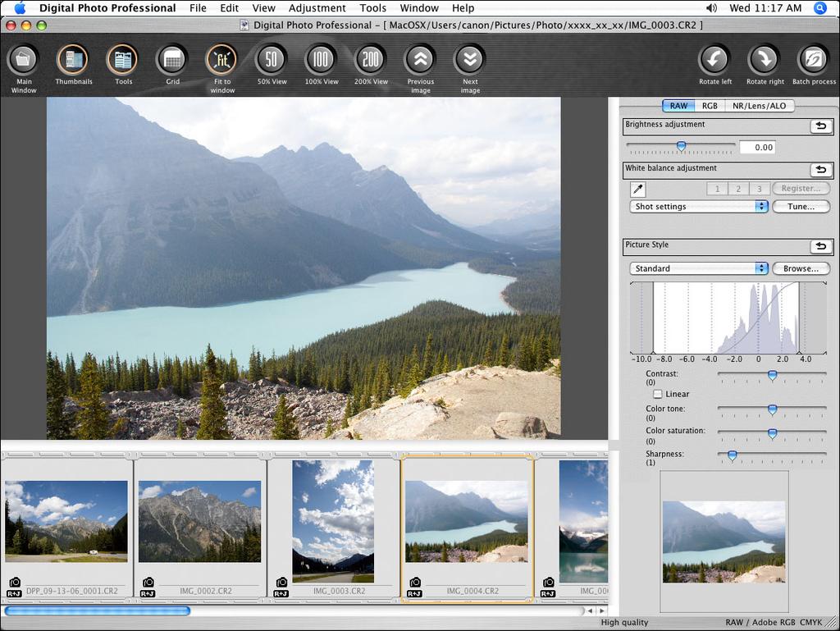The height and width of the screenshot is (631, 840).
Task: Open the View menu
Action: click(263, 8)
